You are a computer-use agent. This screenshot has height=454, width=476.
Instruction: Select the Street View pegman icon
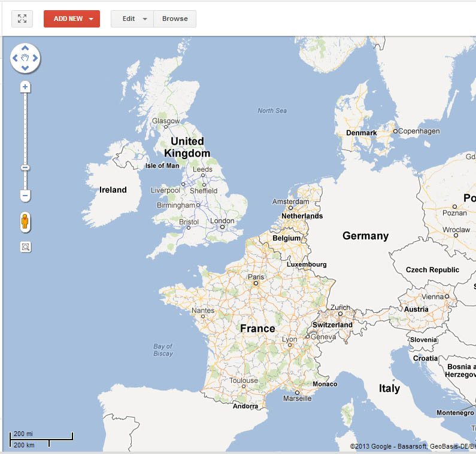point(25,222)
